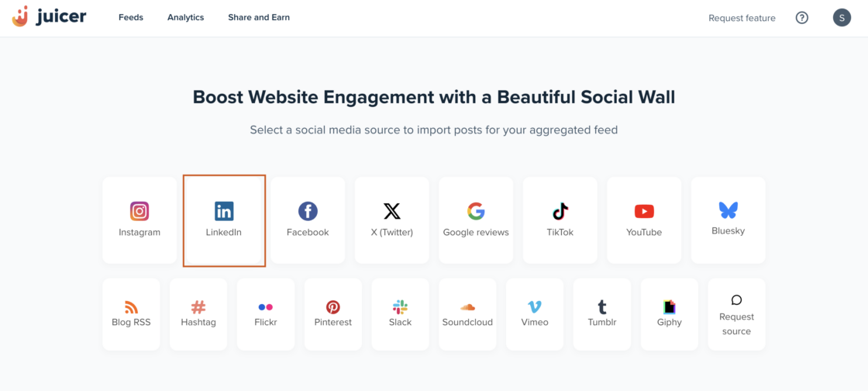Add Google reviews as a source

476,220
